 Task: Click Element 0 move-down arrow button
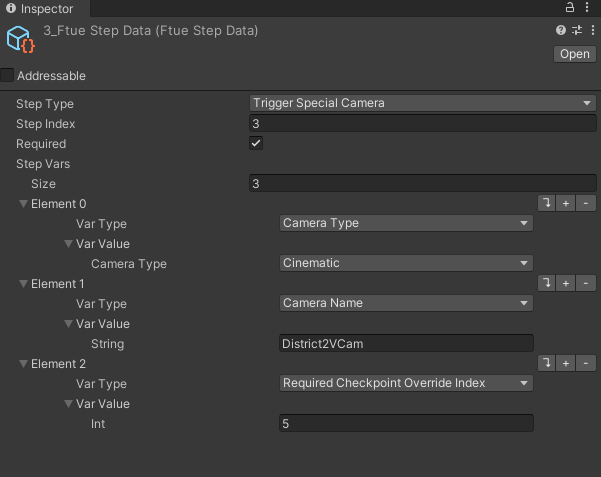click(x=547, y=203)
